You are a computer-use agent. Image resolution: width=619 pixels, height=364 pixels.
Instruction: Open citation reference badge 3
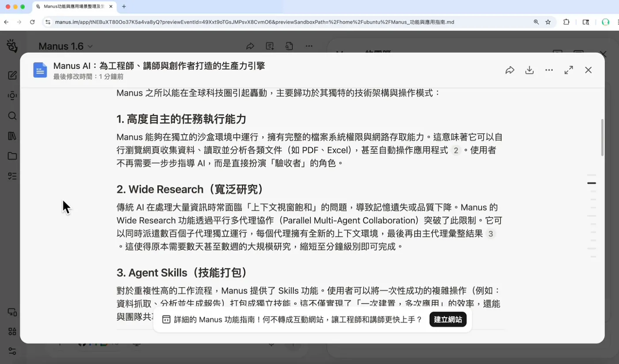click(x=490, y=234)
